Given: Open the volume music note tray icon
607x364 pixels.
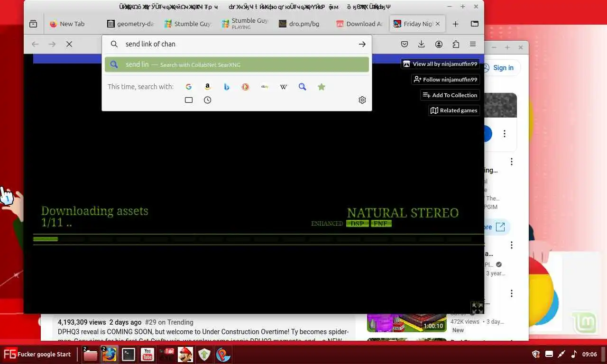Looking at the screenshot, I should (x=574, y=354).
